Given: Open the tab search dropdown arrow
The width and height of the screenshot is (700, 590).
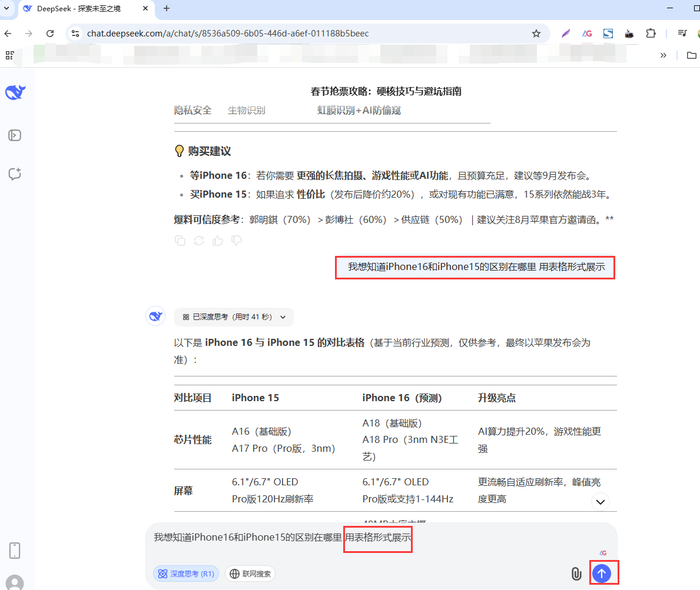Looking at the screenshot, I should pyautogui.click(x=6, y=8).
